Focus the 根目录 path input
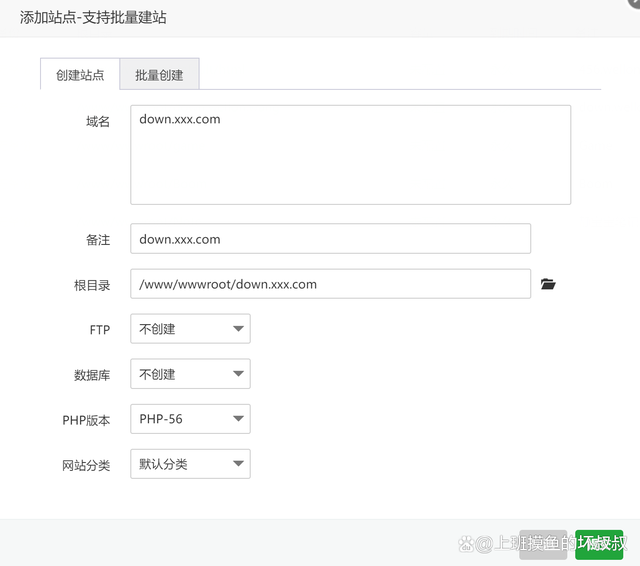This screenshot has width=640, height=566. [331, 284]
